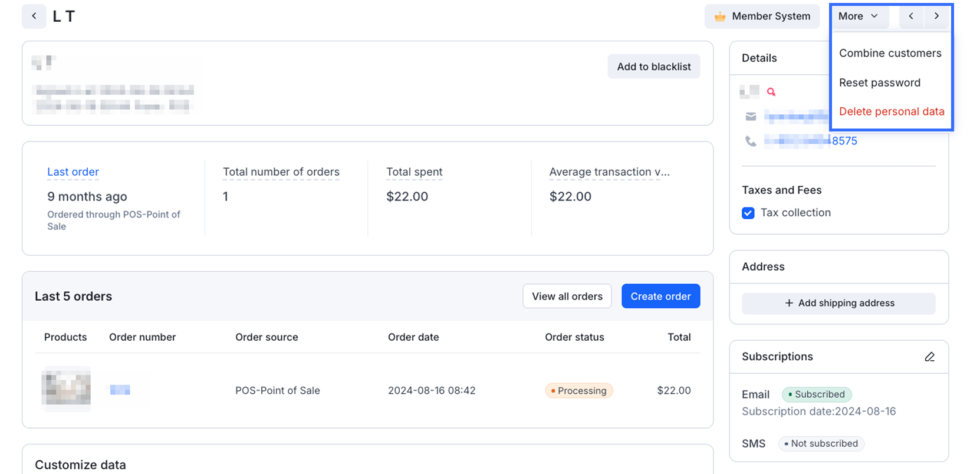Click the phone icon in Details

tap(751, 141)
